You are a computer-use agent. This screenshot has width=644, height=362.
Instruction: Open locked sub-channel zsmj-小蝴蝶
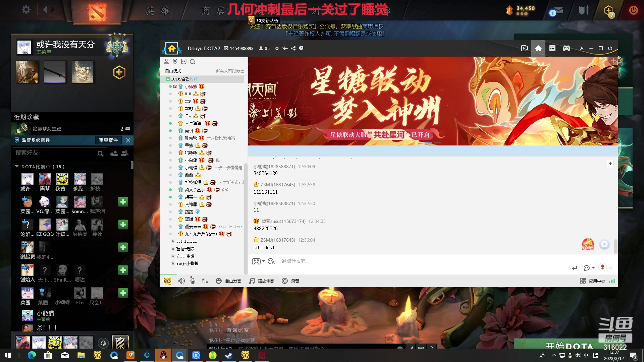(x=187, y=263)
